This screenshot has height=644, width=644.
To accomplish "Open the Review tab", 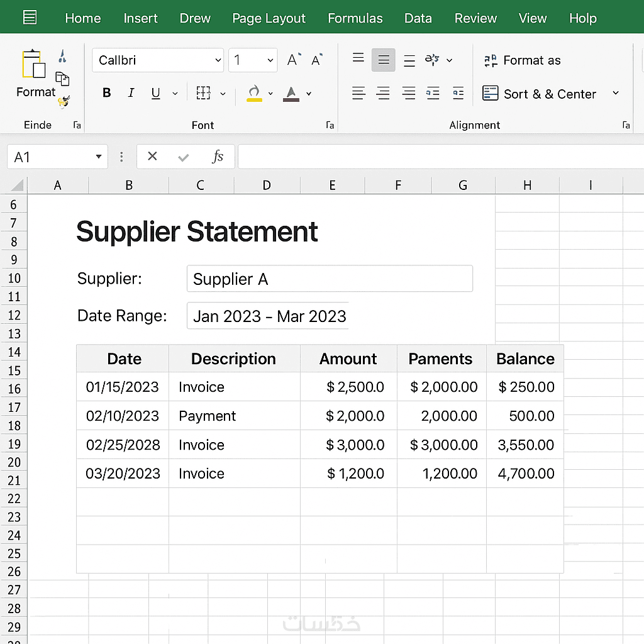I will [x=475, y=18].
